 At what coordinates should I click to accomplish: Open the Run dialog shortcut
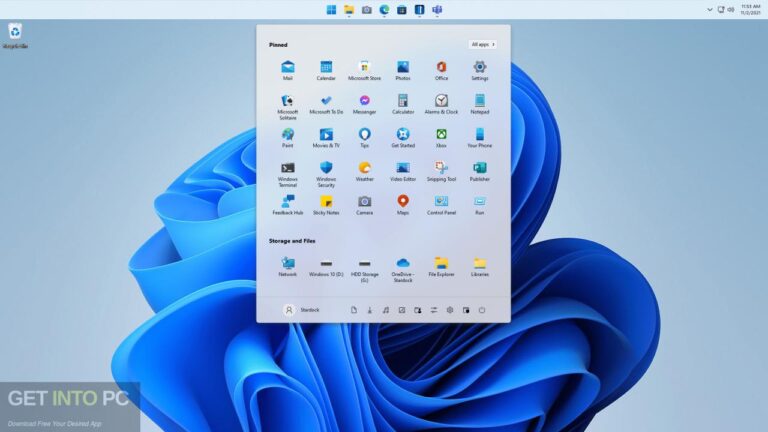pos(480,205)
